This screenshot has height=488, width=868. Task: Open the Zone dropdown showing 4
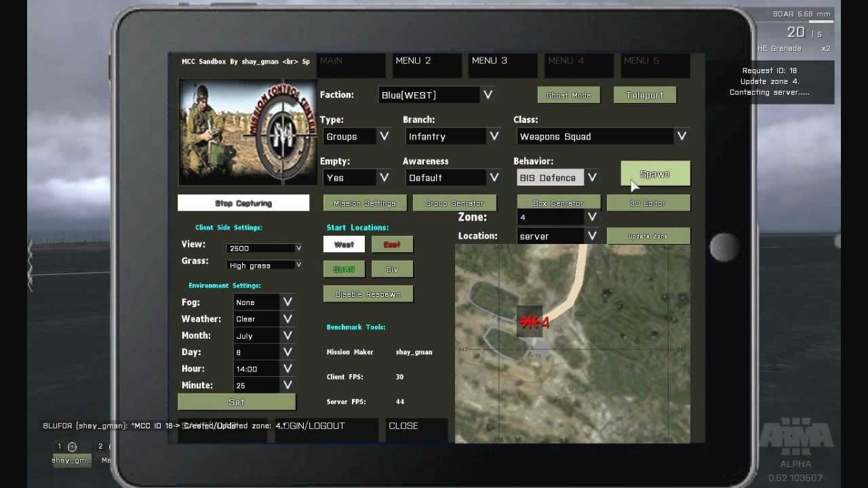(x=557, y=217)
